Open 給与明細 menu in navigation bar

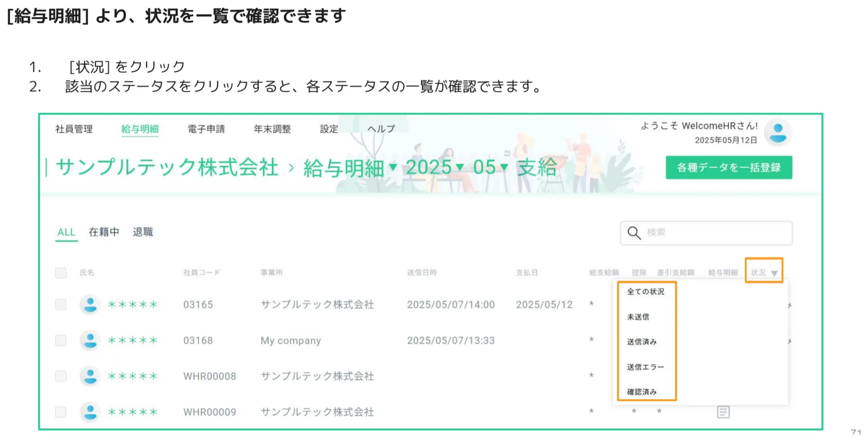click(140, 129)
